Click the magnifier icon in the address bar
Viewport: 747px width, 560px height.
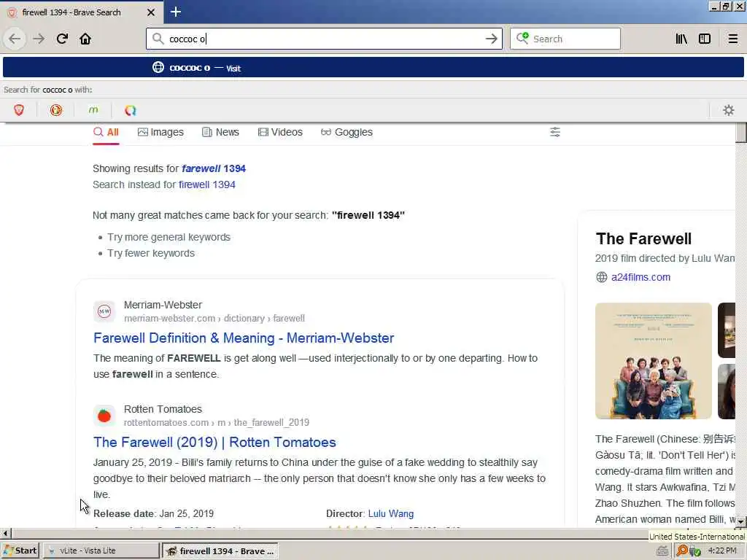158,39
